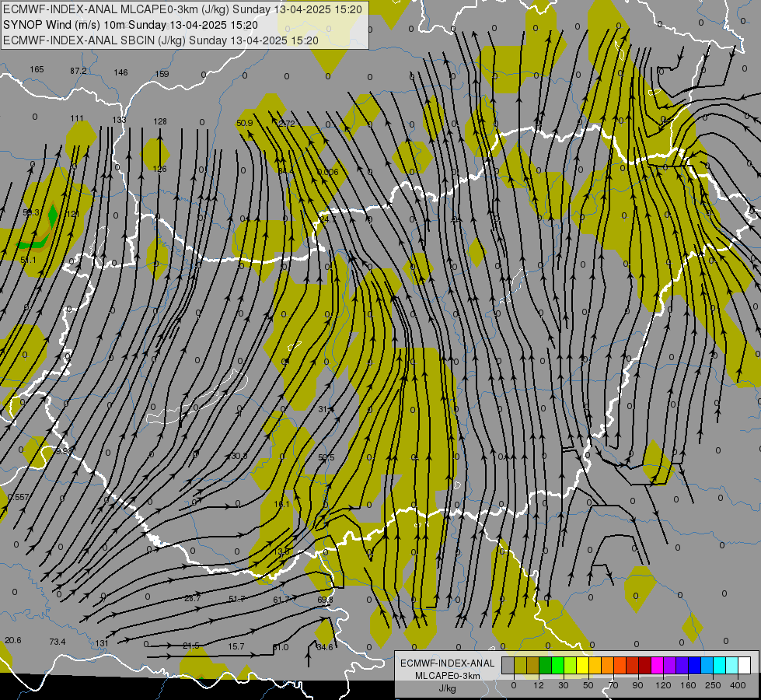Image resolution: width=761 pixels, height=700 pixels.
Task: Pick the dark green legend swatch
Action: coord(546,665)
